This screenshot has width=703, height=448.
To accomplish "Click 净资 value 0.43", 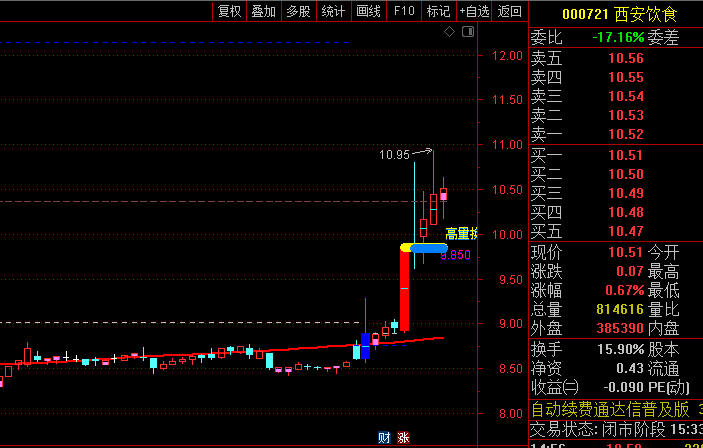I will coord(630,368).
